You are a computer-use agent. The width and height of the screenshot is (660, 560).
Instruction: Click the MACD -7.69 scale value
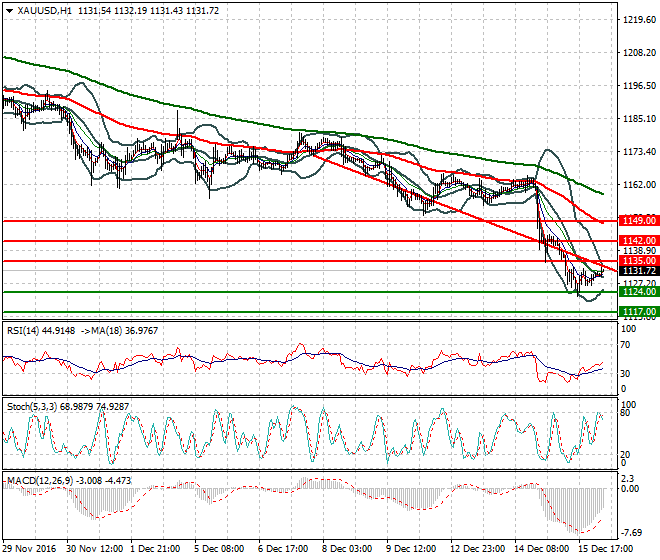(631, 533)
